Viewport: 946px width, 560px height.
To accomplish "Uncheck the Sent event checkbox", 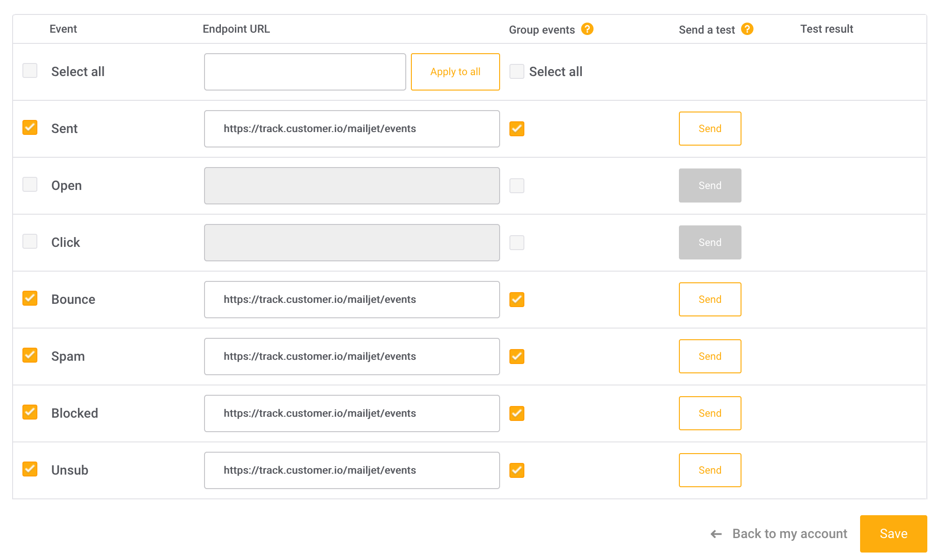I will pos(30,127).
